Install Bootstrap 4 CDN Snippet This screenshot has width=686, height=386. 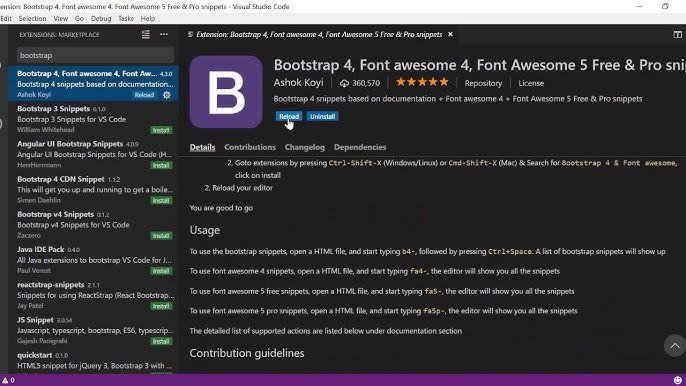tap(161, 200)
